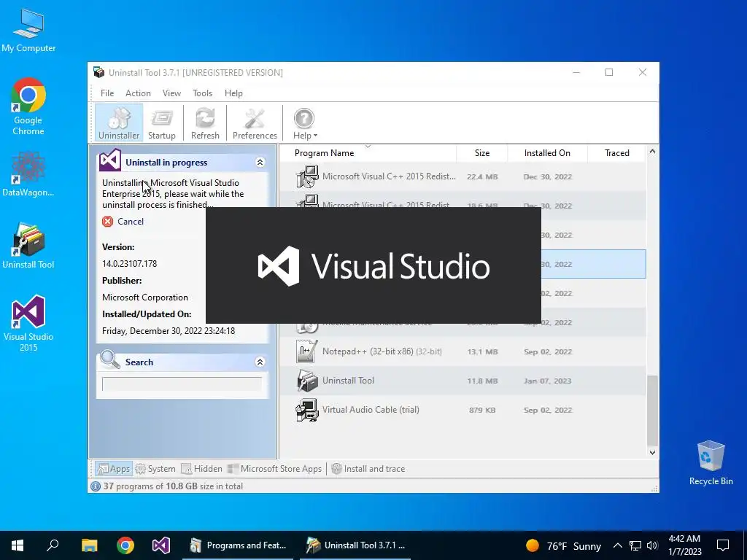747x560 pixels.
Task: Switch to the Hidden tab
Action: tap(202, 469)
